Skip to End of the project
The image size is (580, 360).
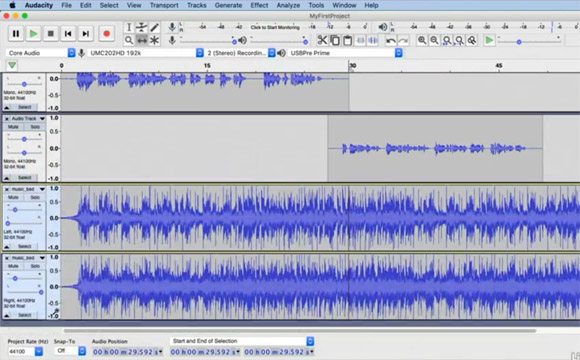click(85, 34)
